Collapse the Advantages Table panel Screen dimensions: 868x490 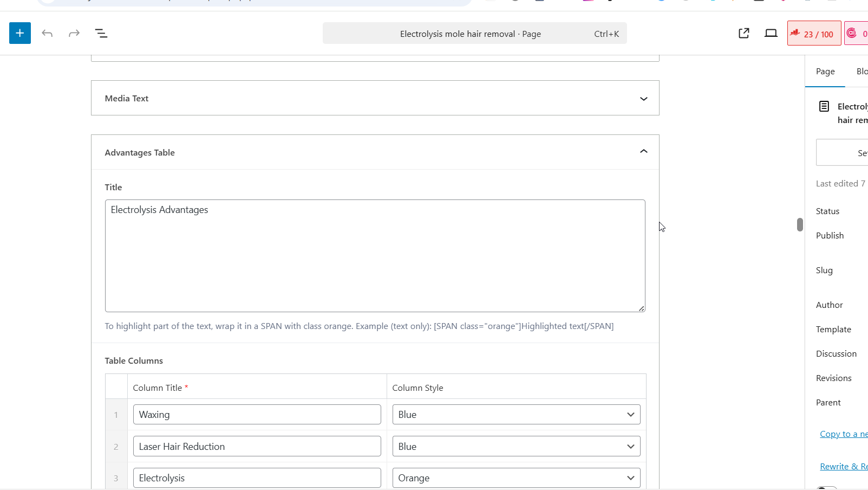click(x=643, y=152)
